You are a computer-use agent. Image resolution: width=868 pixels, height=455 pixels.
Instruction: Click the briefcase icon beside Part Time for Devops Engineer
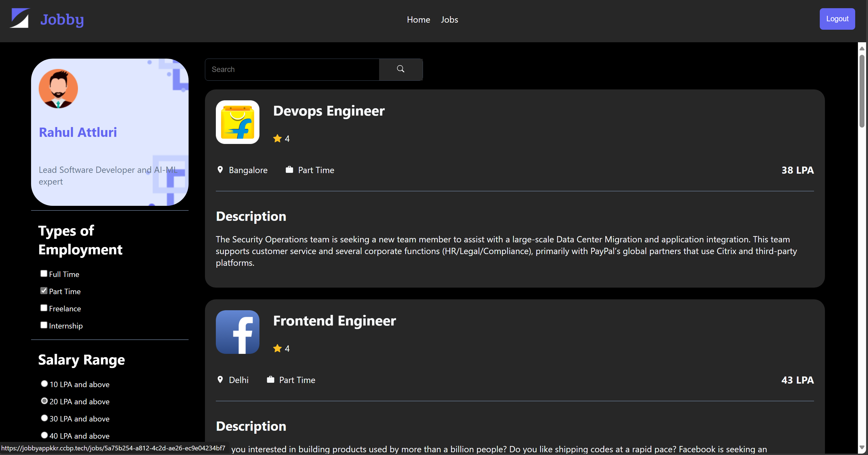[x=289, y=170]
